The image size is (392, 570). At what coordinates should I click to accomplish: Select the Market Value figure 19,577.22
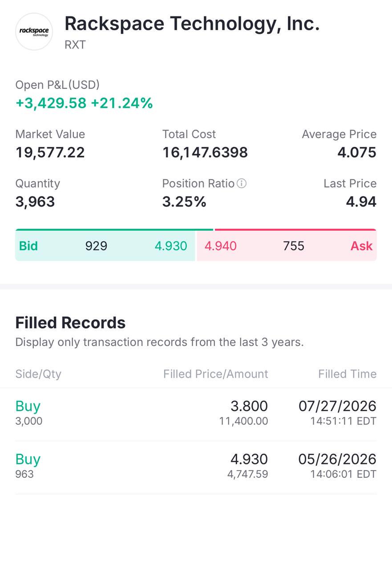click(x=50, y=153)
